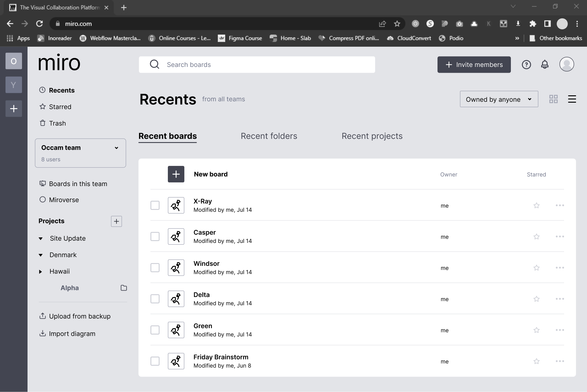587x392 pixels.
Task: Click the dark New board plus icon
Action: click(176, 174)
